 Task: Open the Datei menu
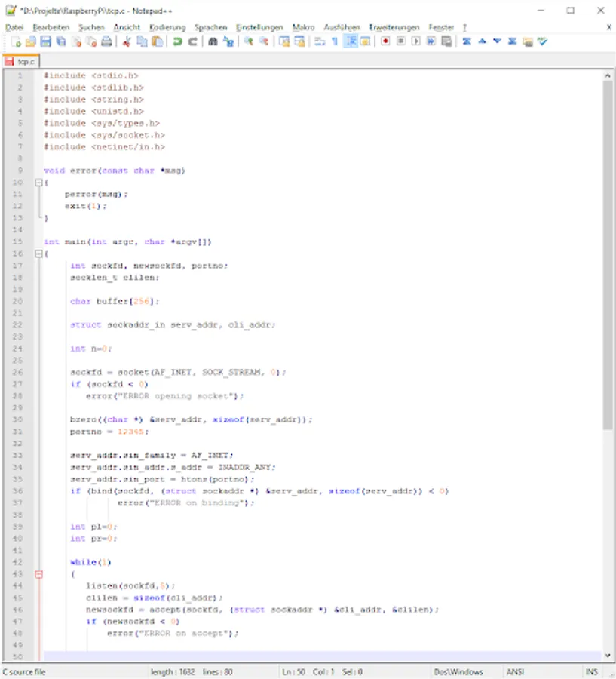[x=14, y=27]
